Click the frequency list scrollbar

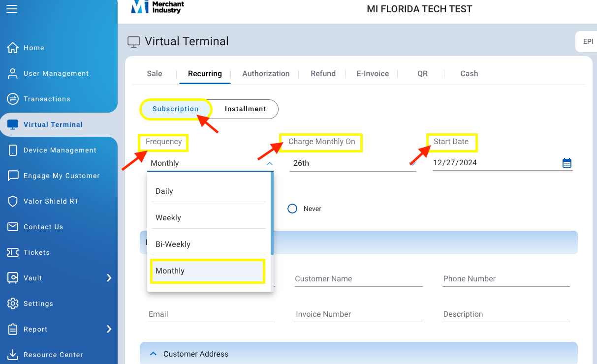(272, 213)
